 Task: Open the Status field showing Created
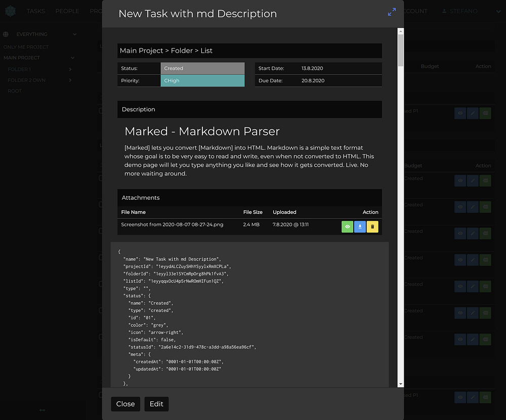[203, 68]
